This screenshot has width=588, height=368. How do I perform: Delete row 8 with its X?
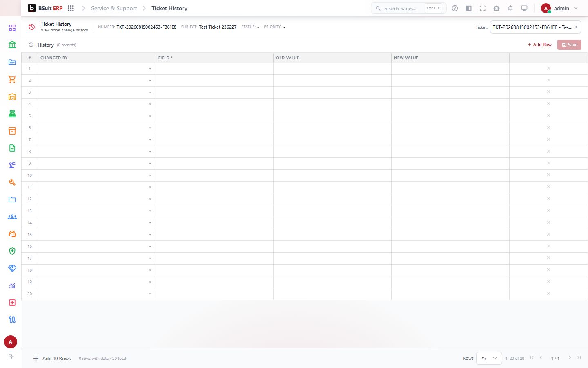[x=548, y=151]
